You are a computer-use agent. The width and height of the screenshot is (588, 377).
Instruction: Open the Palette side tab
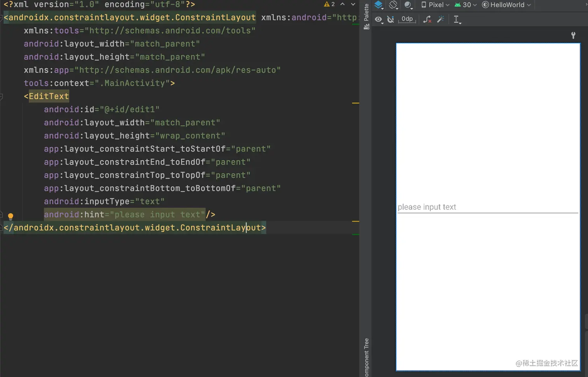pos(366,16)
